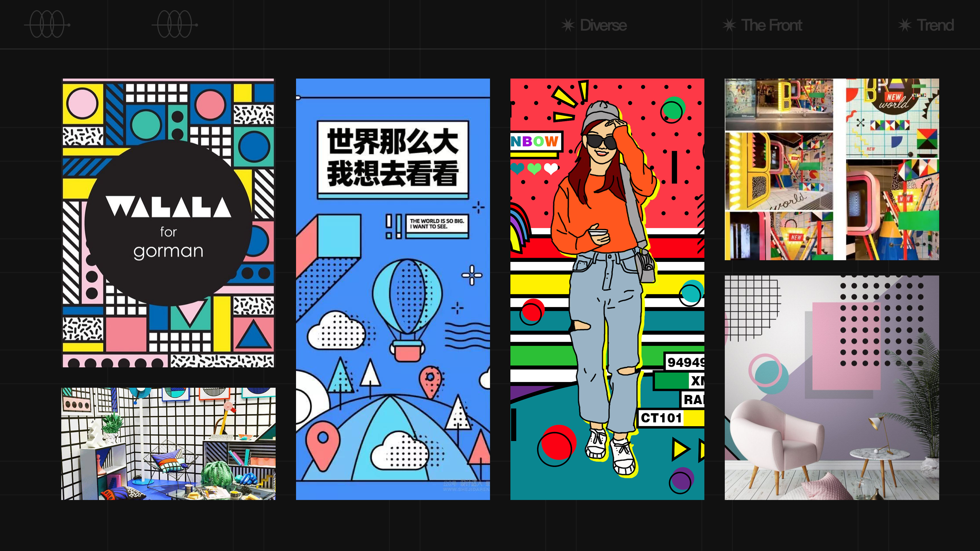Click the CT101 label in the illustration

(661, 418)
